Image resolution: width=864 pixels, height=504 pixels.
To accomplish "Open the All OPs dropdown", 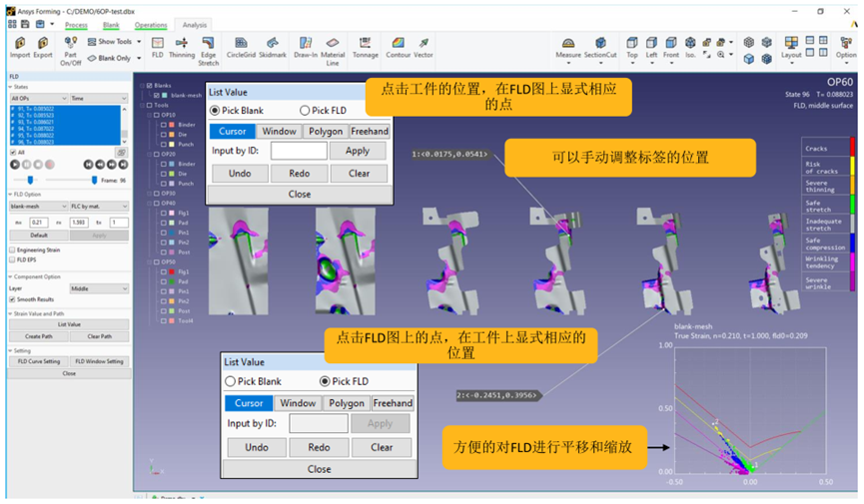I will tap(39, 98).
